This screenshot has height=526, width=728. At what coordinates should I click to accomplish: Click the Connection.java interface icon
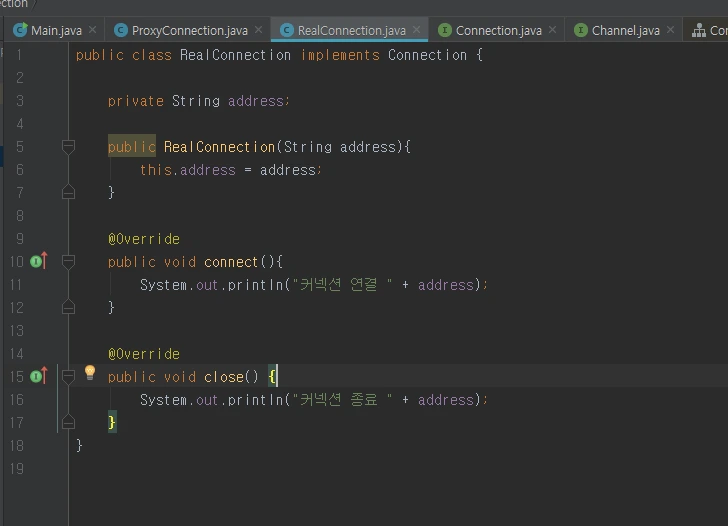click(x=445, y=30)
